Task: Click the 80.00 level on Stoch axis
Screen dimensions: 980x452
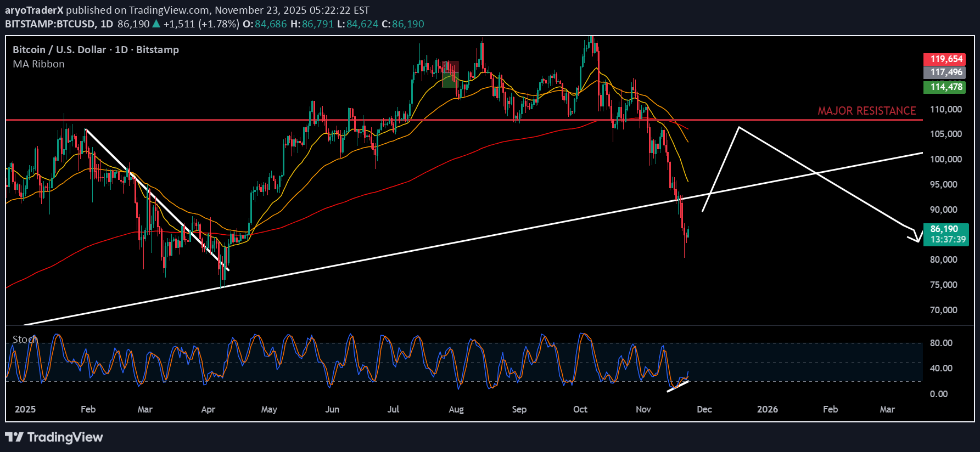Action: point(941,343)
